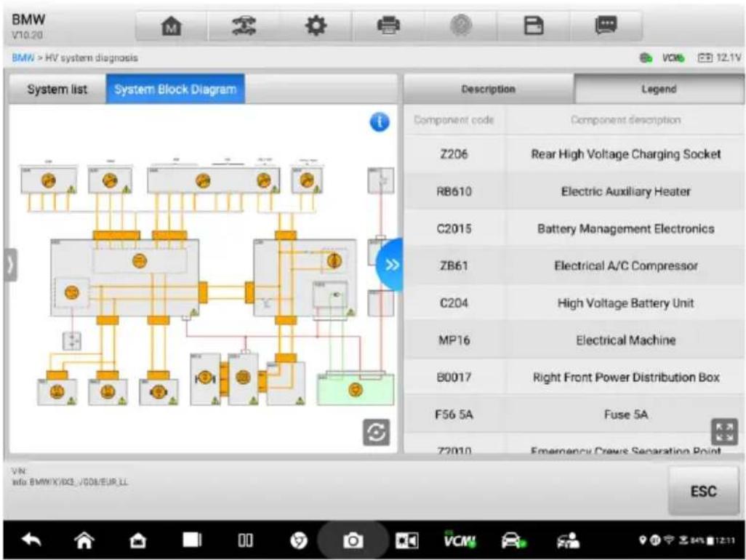The image size is (746, 560).
Task: Go to the Maxi home screen icon
Action: pyautogui.click(x=172, y=26)
